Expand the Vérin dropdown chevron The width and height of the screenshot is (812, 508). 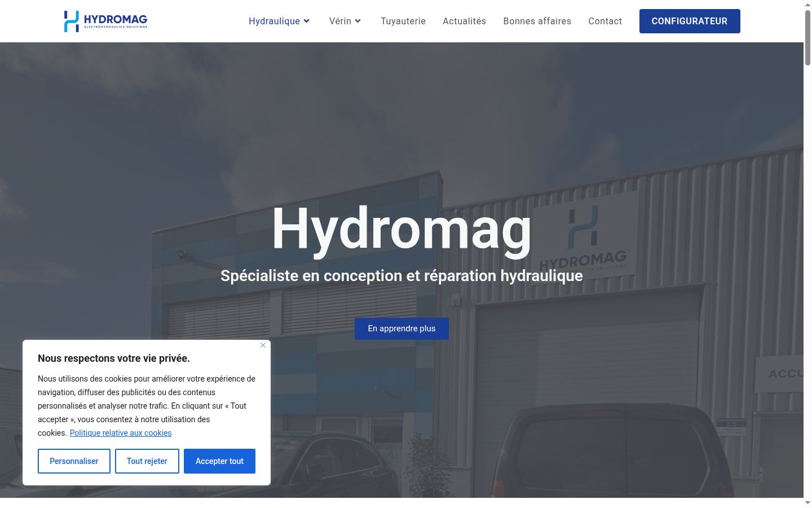(358, 21)
